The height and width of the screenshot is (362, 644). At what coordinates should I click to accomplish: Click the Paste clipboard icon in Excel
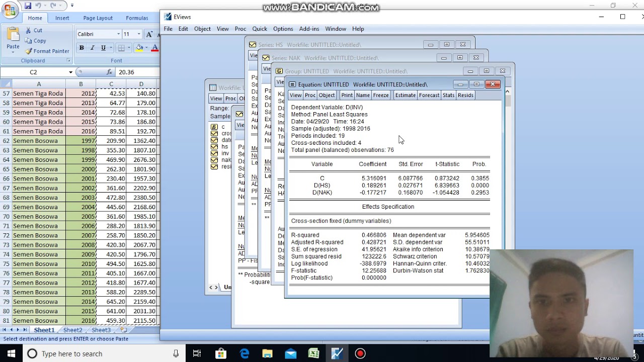13,35
